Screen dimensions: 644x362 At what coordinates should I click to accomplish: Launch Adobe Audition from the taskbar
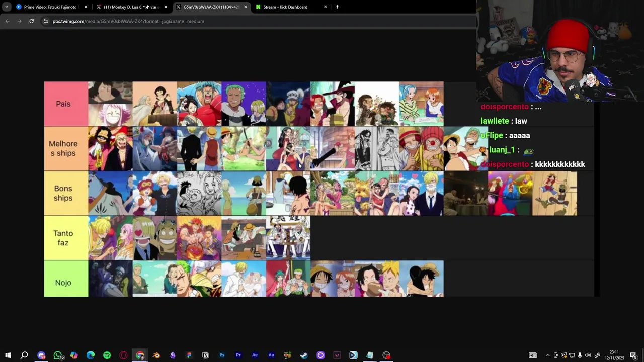coord(271,355)
